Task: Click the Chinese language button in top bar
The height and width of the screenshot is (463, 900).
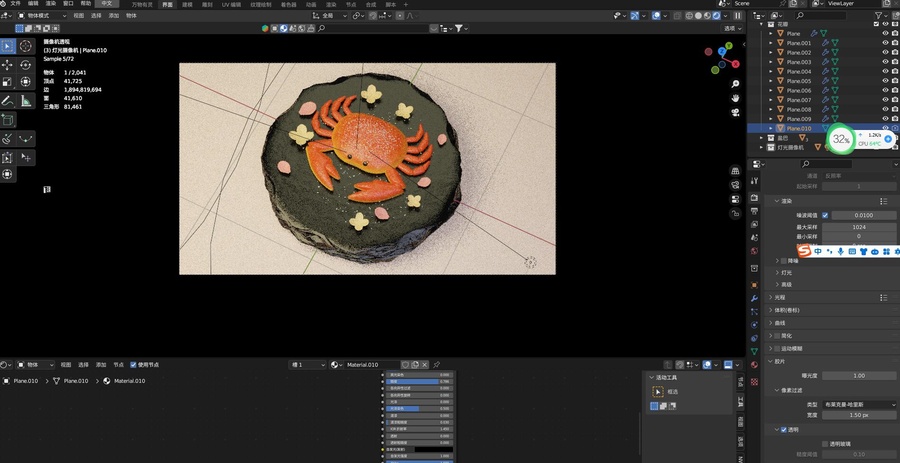Action: [106, 3]
